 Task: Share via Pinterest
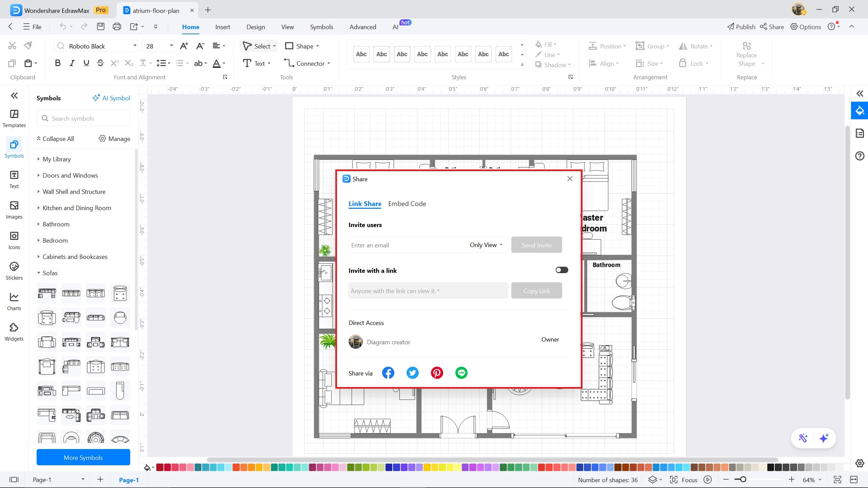[437, 373]
